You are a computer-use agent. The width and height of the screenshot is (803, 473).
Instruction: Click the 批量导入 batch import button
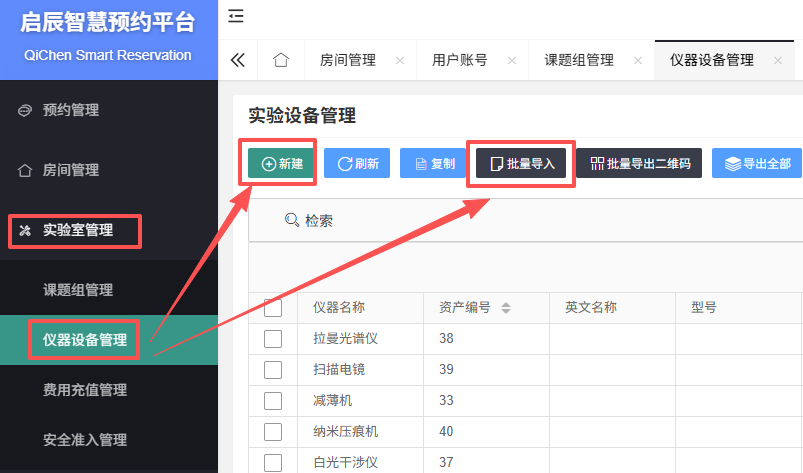[521, 163]
